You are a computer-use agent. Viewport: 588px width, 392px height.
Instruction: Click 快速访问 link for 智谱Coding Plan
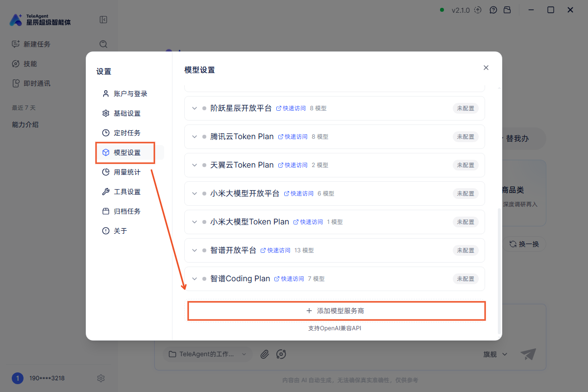click(x=289, y=279)
